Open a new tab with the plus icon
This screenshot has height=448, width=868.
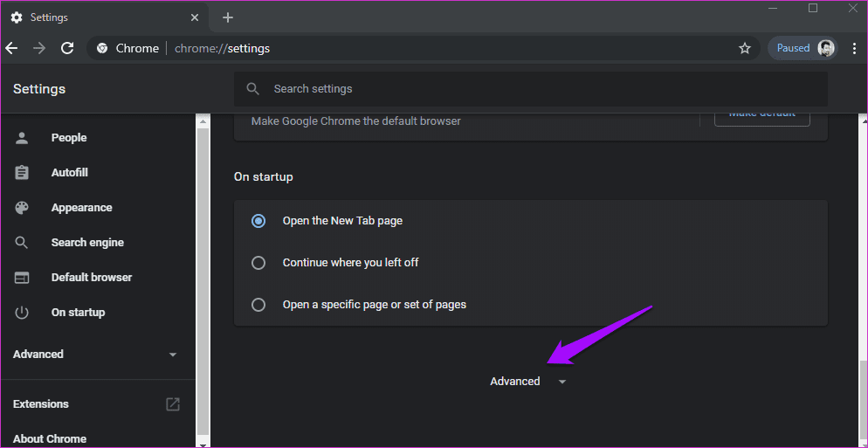pyautogui.click(x=228, y=17)
